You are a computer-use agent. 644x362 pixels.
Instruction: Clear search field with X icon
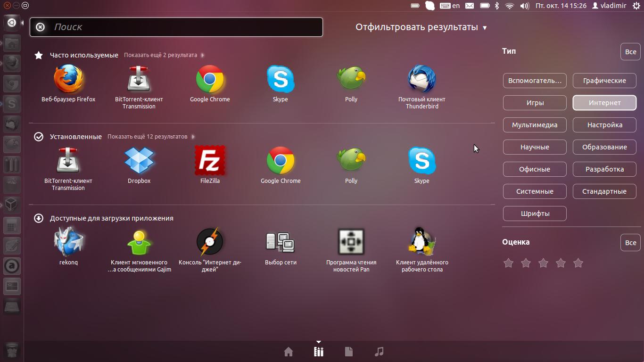(41, 27)
